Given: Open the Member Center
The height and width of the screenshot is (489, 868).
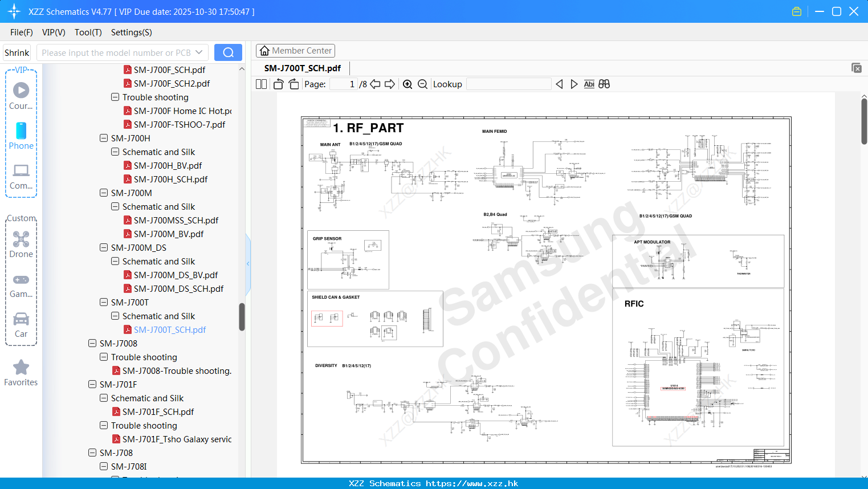Looking at the screenshot, I should click(x=295, y=51).
